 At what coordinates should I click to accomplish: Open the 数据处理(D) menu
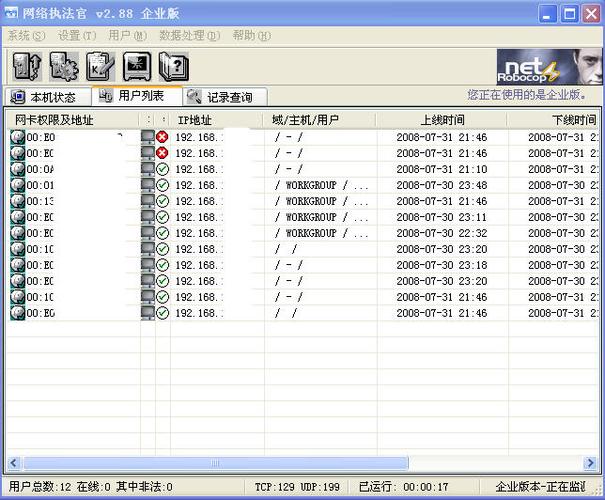[189, 36]
